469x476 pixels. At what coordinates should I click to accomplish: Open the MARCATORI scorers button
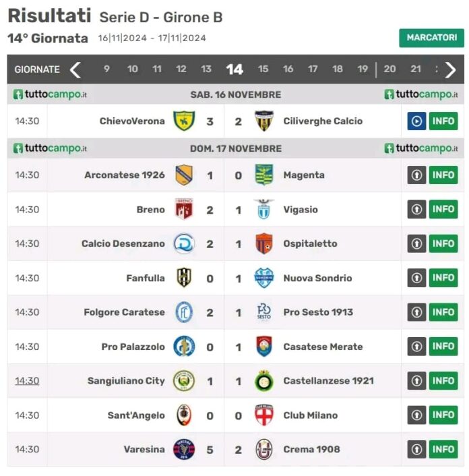431,38
